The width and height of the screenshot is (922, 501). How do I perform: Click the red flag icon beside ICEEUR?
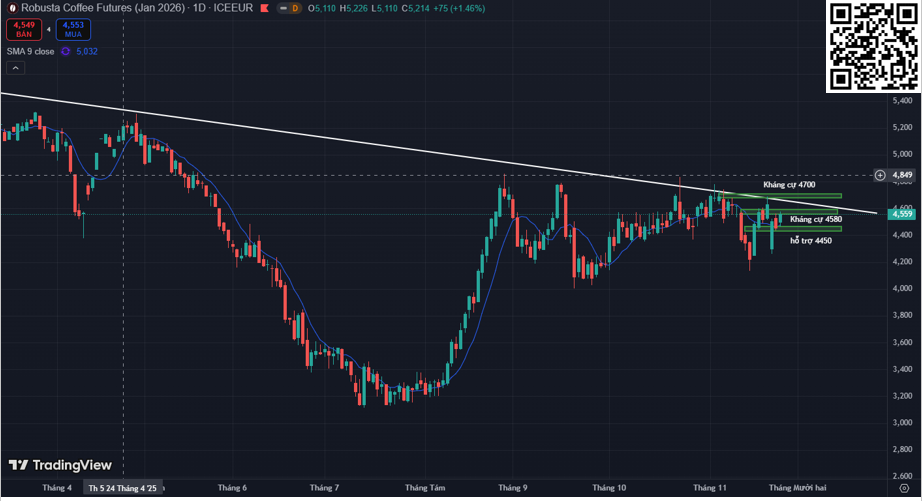[263, 8]
